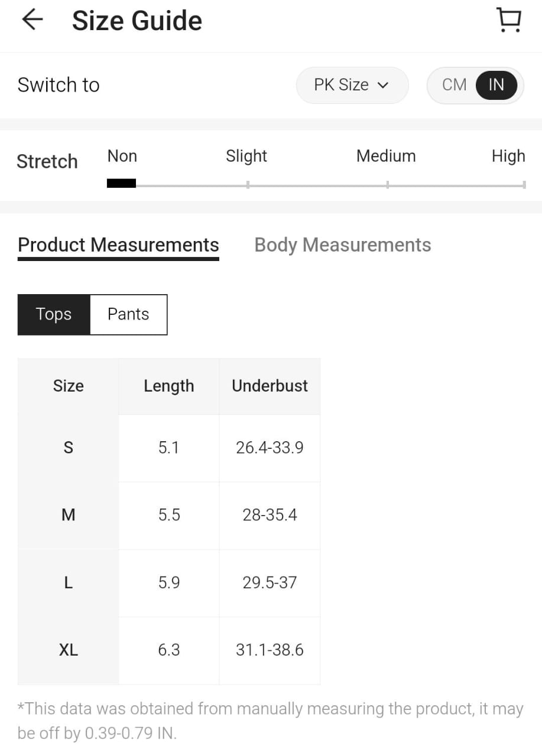Click the Underbust column header
The height and width of the screenshot is (756, 542).
270,386
